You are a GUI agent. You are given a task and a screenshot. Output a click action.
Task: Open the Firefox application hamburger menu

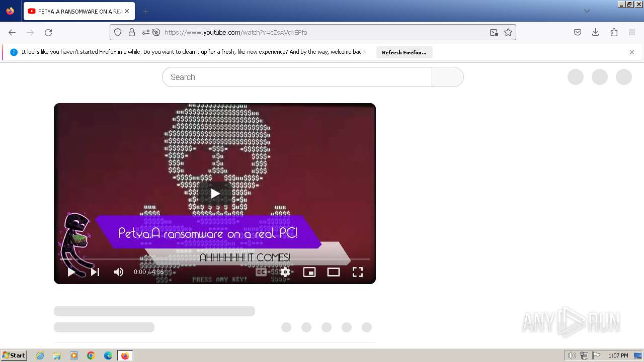point(632,32)
